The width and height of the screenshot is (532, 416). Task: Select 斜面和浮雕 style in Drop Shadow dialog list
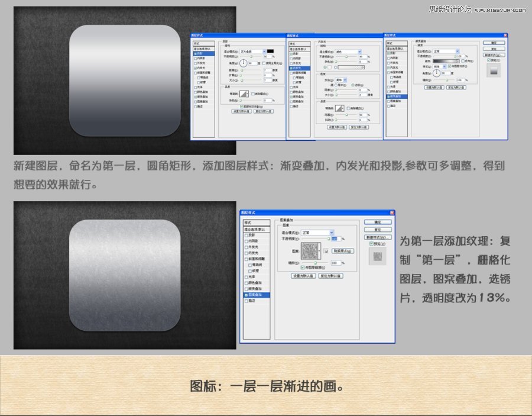pos(204,73)
